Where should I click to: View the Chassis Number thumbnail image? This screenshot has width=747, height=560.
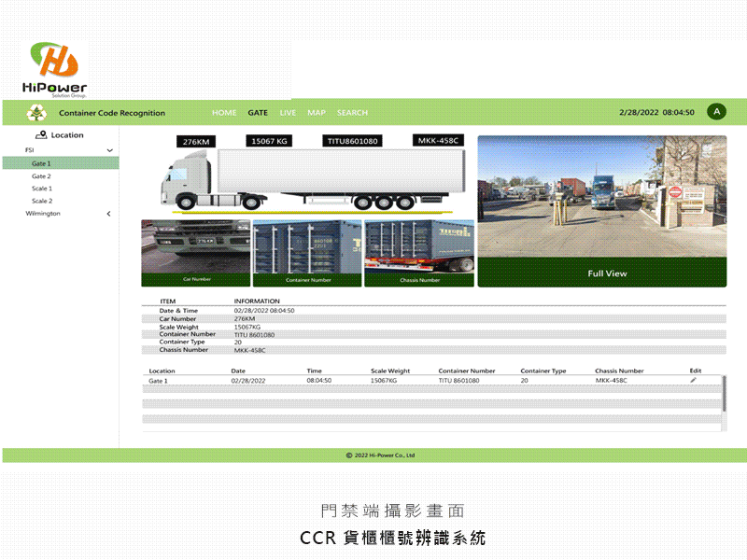[418, 252]
